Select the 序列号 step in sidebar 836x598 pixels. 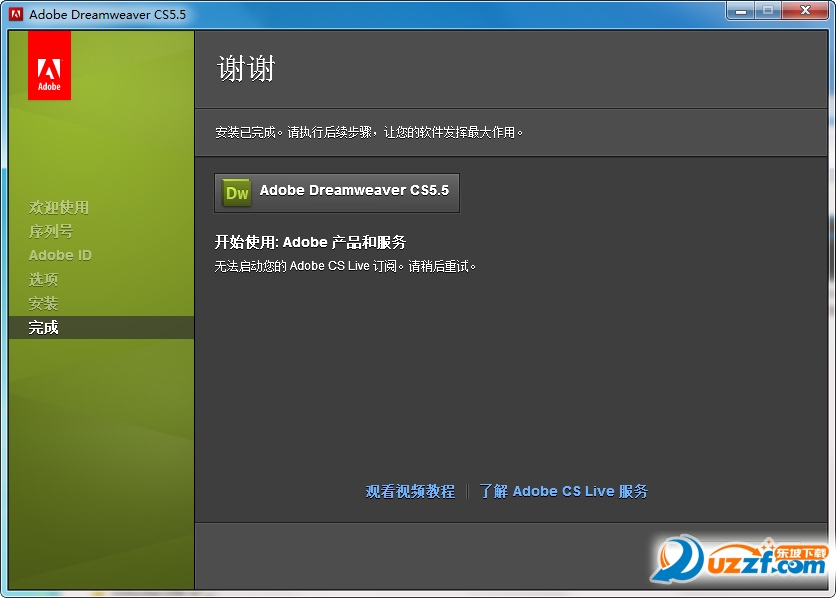[51, 231]
